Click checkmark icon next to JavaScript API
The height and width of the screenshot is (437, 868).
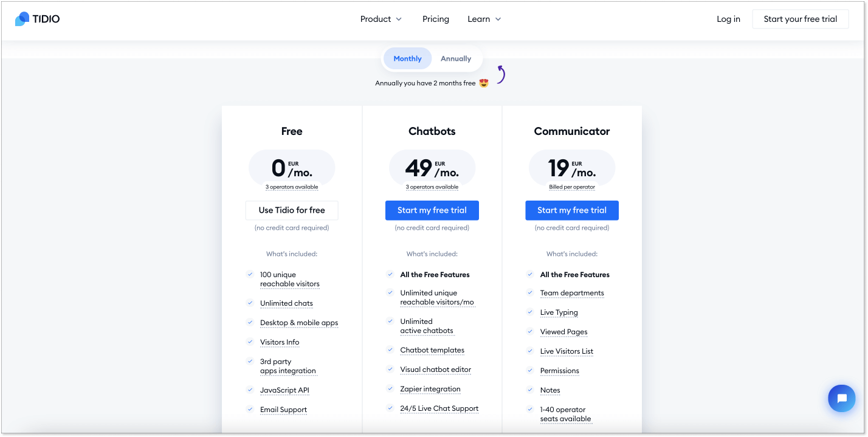tap(250, 390)
